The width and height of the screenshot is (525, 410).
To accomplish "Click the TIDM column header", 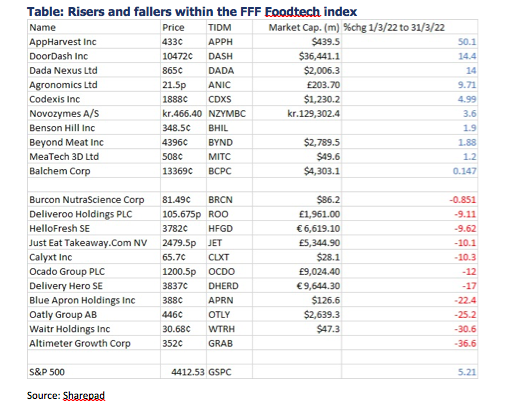I will click(220, 27).
